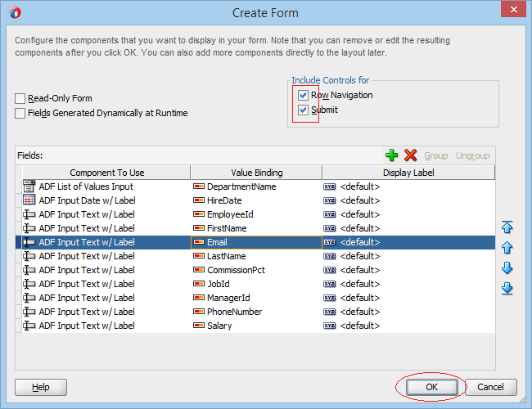This screenshot has width=532, height=409.
Task: Toggle the Row Navigation checkbox
Action: point(303,95)
